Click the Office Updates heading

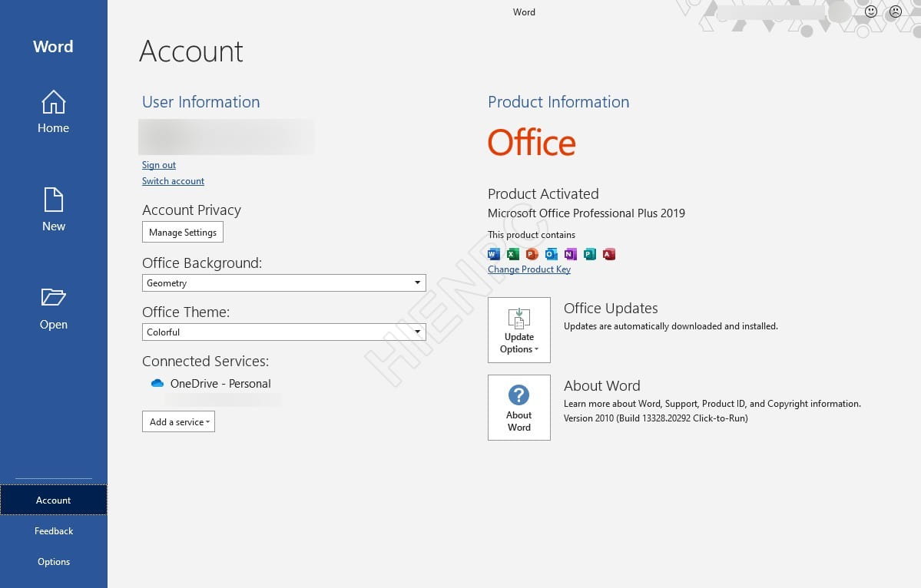tap(611, 308)
